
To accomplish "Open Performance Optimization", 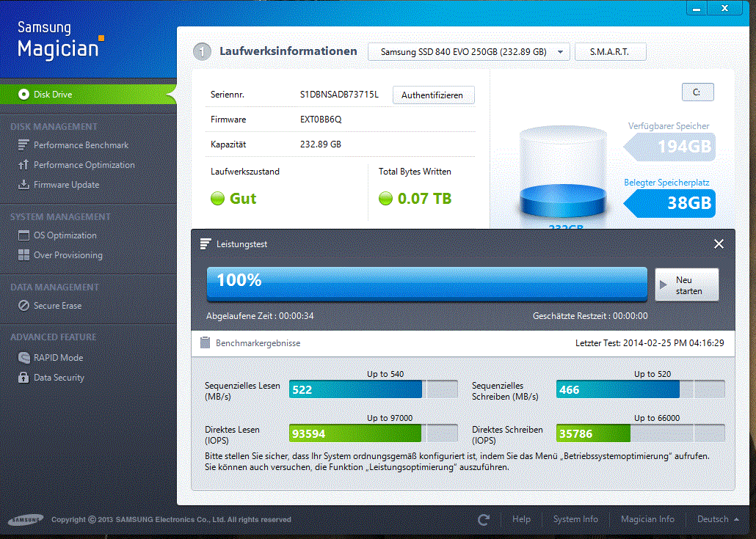I will 84,165.
